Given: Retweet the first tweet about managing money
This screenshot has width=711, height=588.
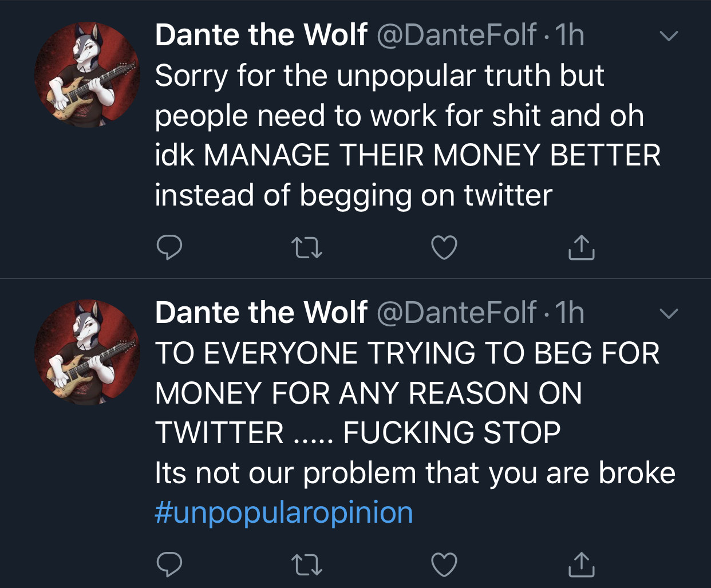Looking at the screenshot, I should (x=307, y=248).
